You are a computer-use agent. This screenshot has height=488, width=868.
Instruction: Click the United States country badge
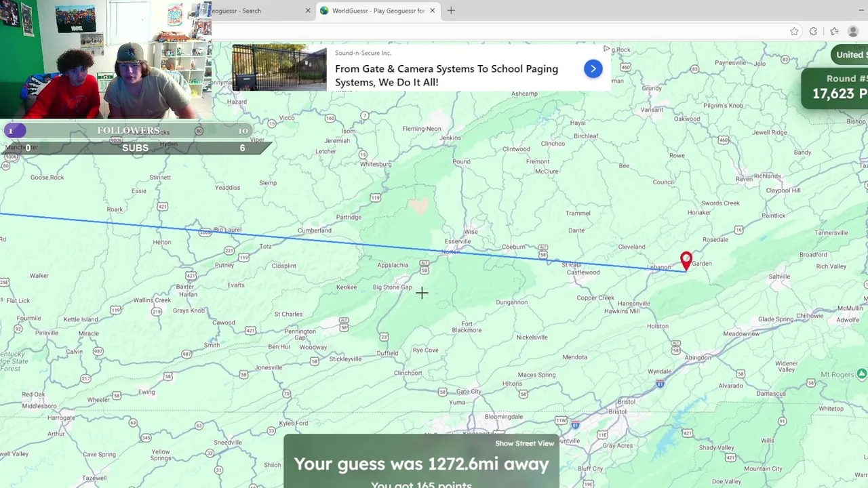(x=850, y=55)
